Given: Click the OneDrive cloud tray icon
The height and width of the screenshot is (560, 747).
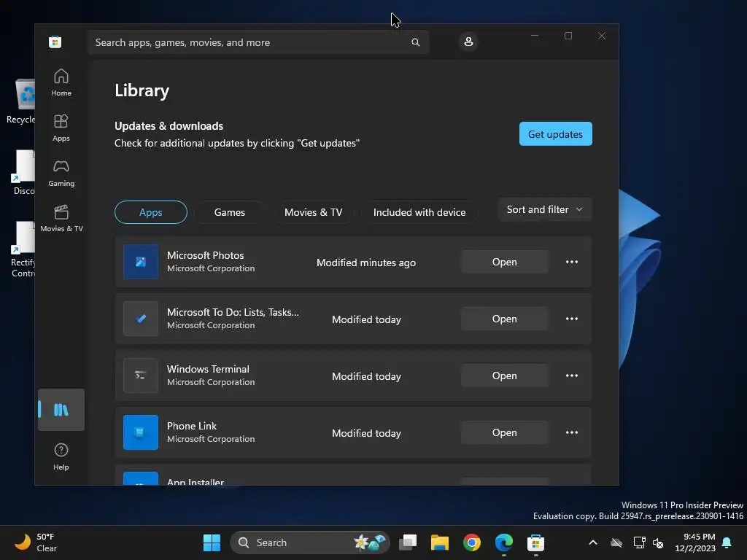Looking at the screenshot, I should tap(616, 542).
